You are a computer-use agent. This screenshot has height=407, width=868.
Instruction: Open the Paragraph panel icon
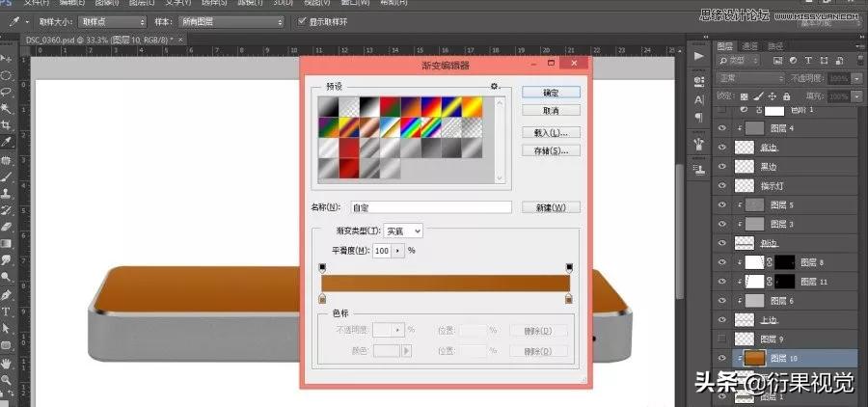point(698,118)
